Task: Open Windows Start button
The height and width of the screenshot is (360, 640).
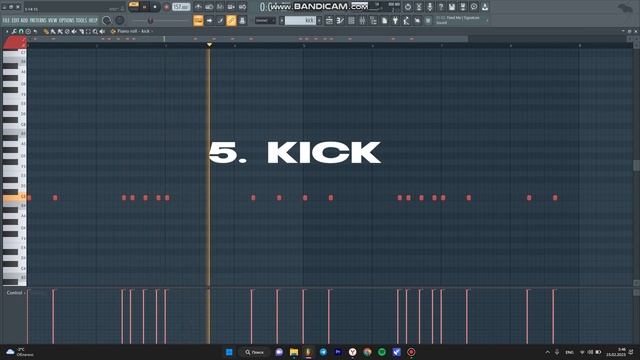Action: tap(229, 352)
